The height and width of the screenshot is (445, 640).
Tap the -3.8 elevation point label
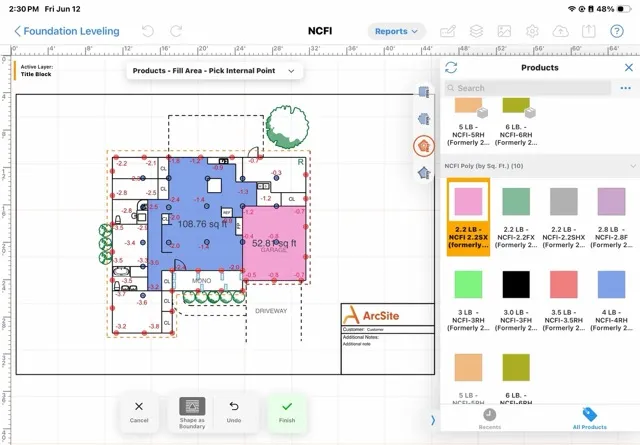coord(154,326)
